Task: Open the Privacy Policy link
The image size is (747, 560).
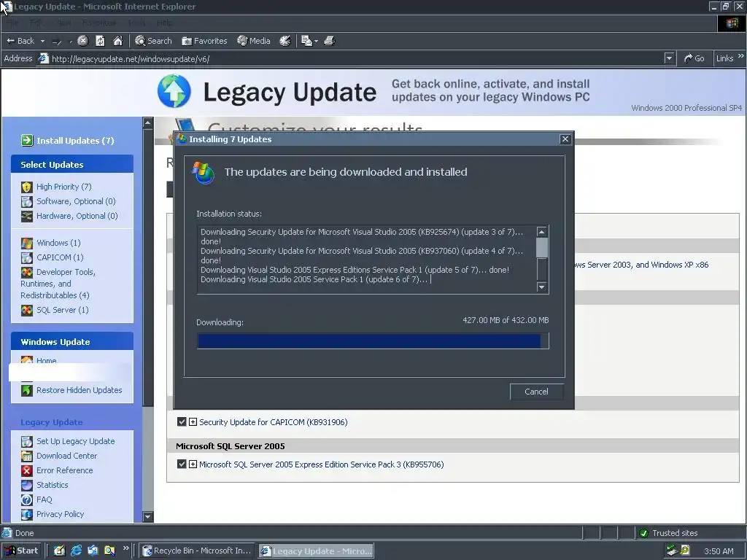Action: [x=60, y=514]
